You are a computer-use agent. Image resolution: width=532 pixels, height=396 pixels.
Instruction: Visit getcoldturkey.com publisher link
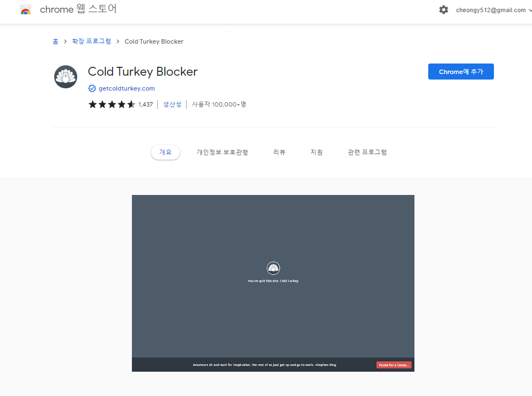click(126, 88)
